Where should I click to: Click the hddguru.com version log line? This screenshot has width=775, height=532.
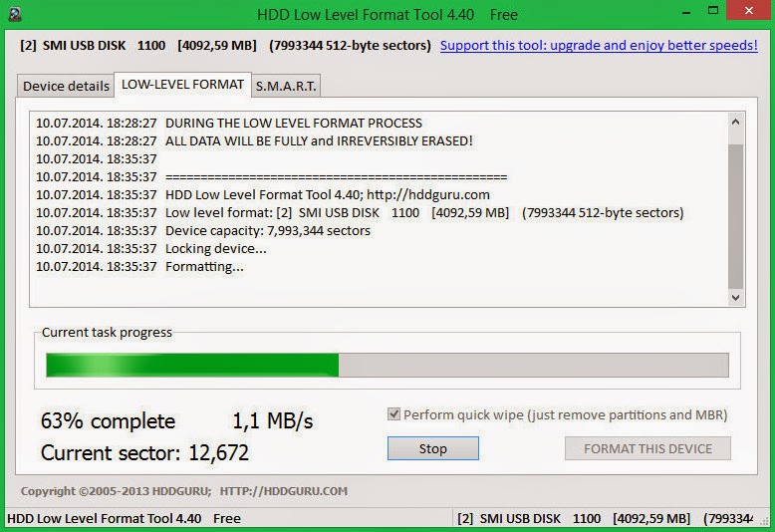263,195
